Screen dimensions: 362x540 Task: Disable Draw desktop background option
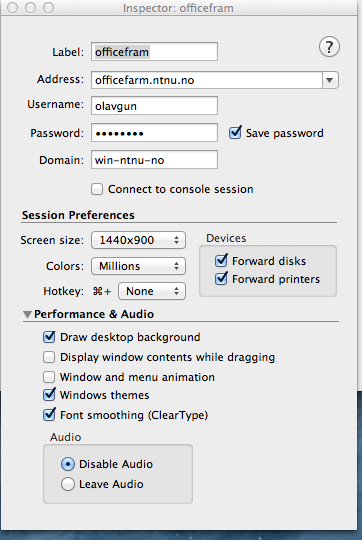(49, 337)
